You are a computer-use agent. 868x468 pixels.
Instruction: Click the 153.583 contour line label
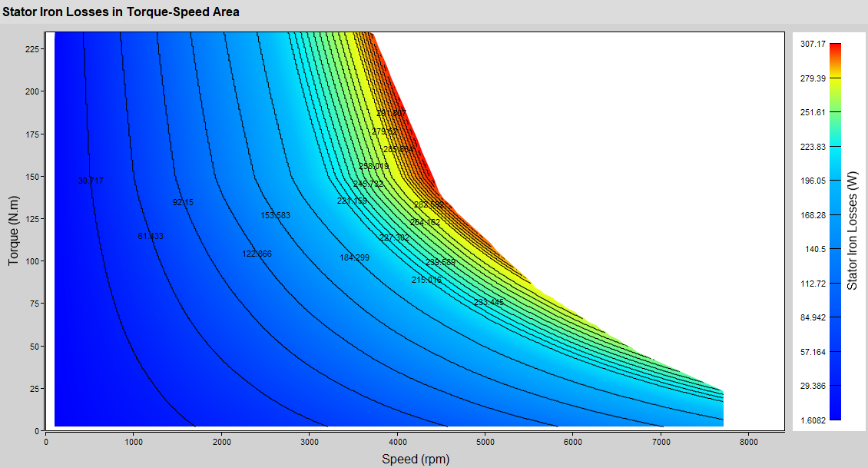click(x=275, y=216)
